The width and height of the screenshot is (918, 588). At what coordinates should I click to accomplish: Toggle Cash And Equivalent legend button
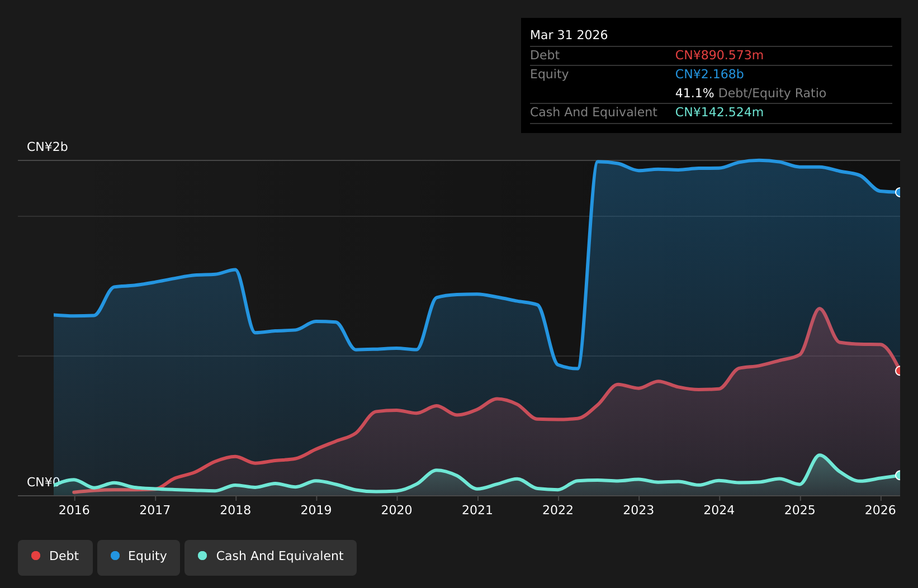(271, 557)
